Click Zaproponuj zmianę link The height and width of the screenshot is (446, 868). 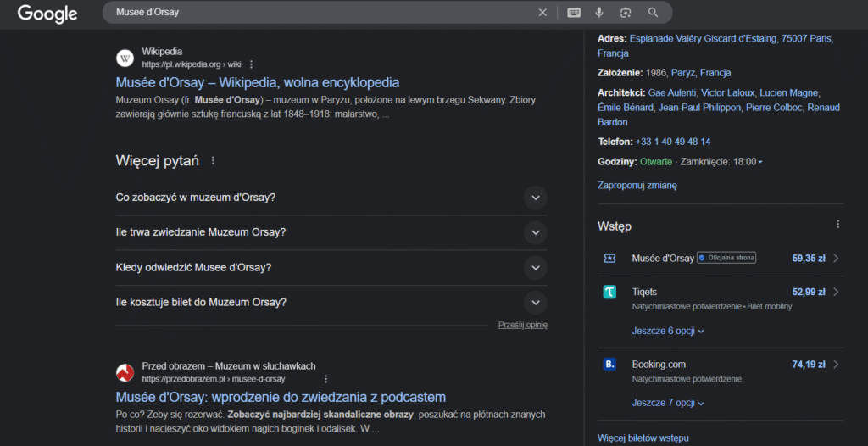(x=637, y=185)
